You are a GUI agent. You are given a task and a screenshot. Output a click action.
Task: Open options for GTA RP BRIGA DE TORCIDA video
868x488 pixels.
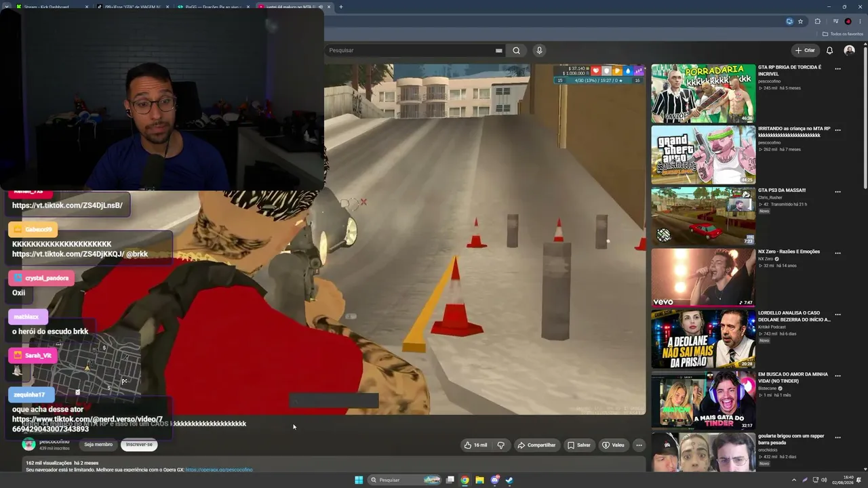tap(837, 68)
